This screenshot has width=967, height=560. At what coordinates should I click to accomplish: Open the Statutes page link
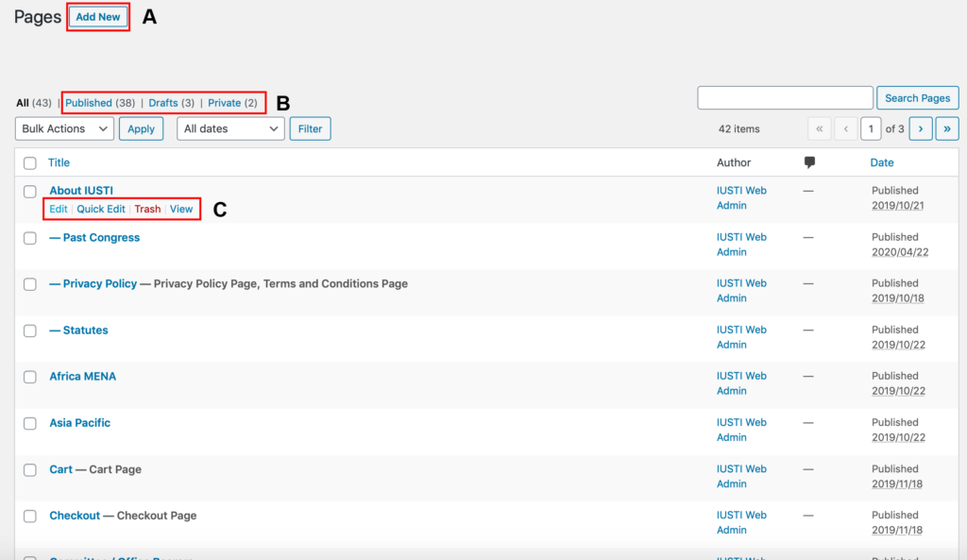(78, 330)
